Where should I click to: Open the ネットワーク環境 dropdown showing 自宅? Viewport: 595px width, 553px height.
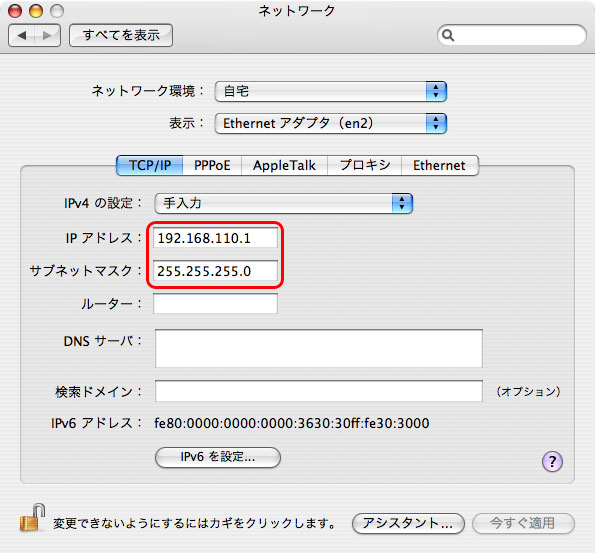[331, 91]
